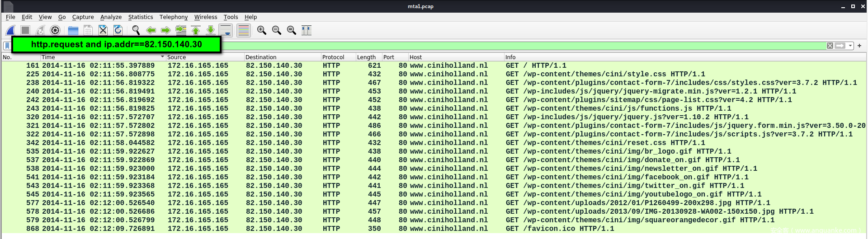Add a filter button with plus
This screenshot has height=239, width=868.
pos(859,46)
